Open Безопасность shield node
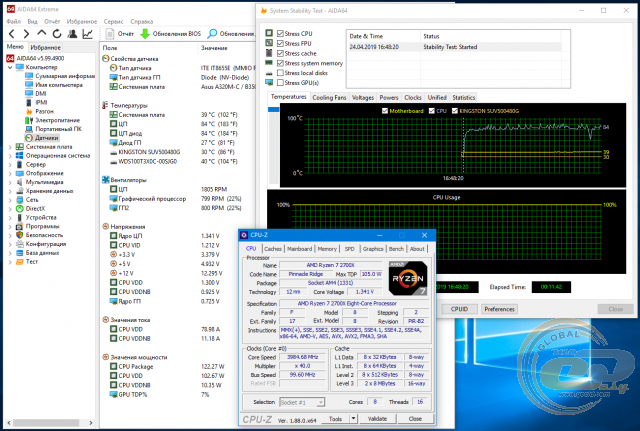 click(44, 235)
